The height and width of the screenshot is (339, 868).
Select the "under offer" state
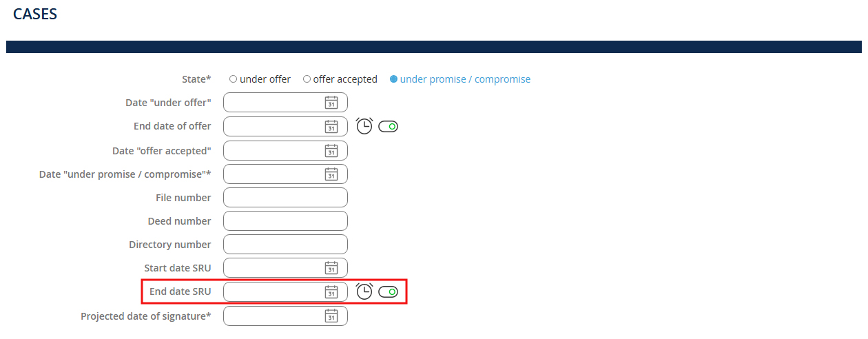(x=234, y=79)
